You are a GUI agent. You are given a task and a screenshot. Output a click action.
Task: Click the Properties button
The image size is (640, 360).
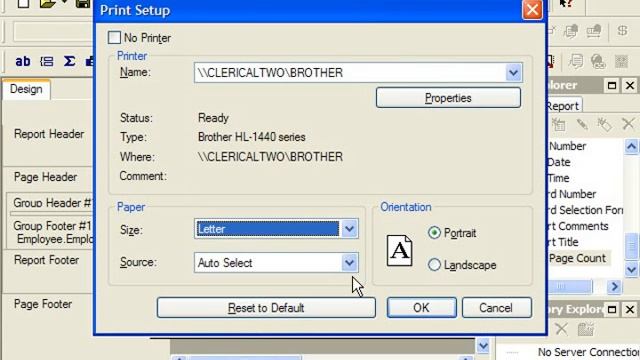(x=448, y=98)
